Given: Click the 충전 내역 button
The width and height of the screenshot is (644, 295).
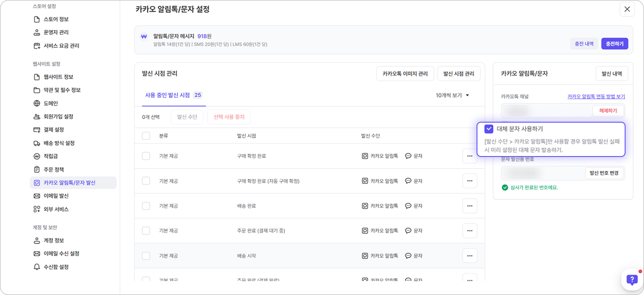Looking at the screenshot, I should click(584, 44).
